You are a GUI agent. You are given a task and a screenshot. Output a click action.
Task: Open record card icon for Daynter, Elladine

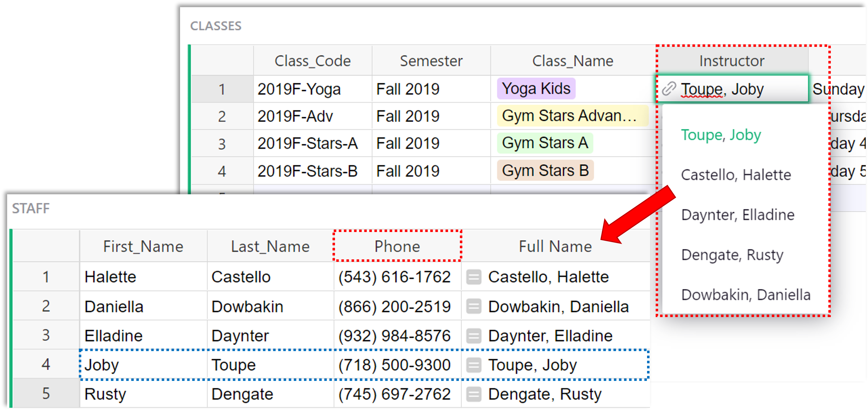coord(474,336)
